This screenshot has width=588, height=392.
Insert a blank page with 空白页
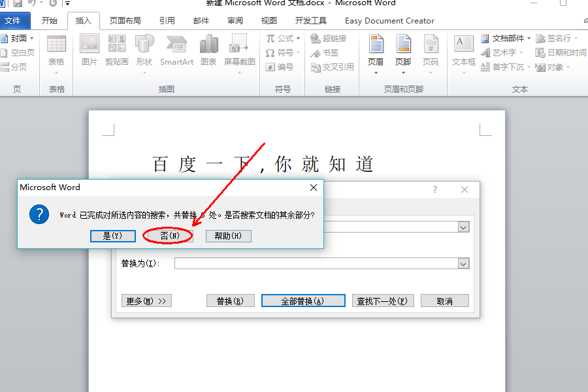18,52
